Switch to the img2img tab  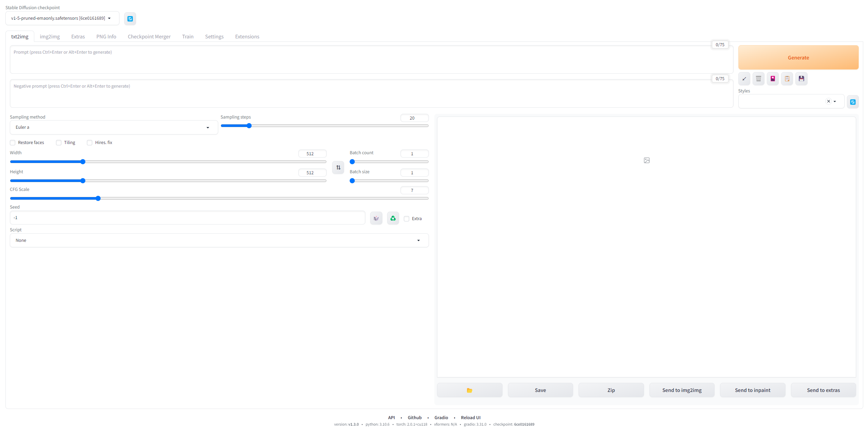(x=50, y=37)
